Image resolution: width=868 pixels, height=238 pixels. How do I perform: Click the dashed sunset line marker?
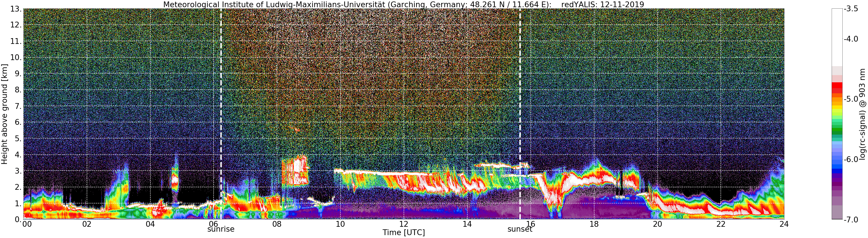[x=520, y=114]
